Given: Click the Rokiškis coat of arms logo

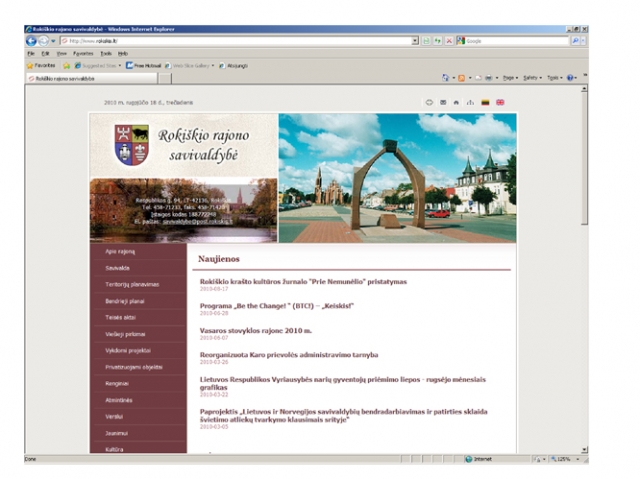Looking at the screenshot, I should 131,145.
